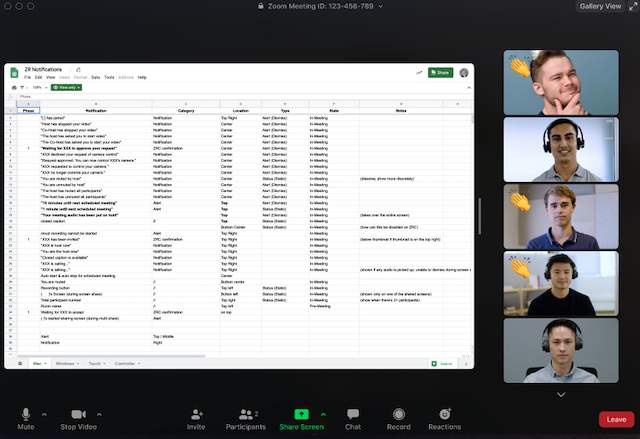Viewport: 640px width, 439px height.
Task: Open the Tools menu in Sheets
Action: (x=109, y=77)
